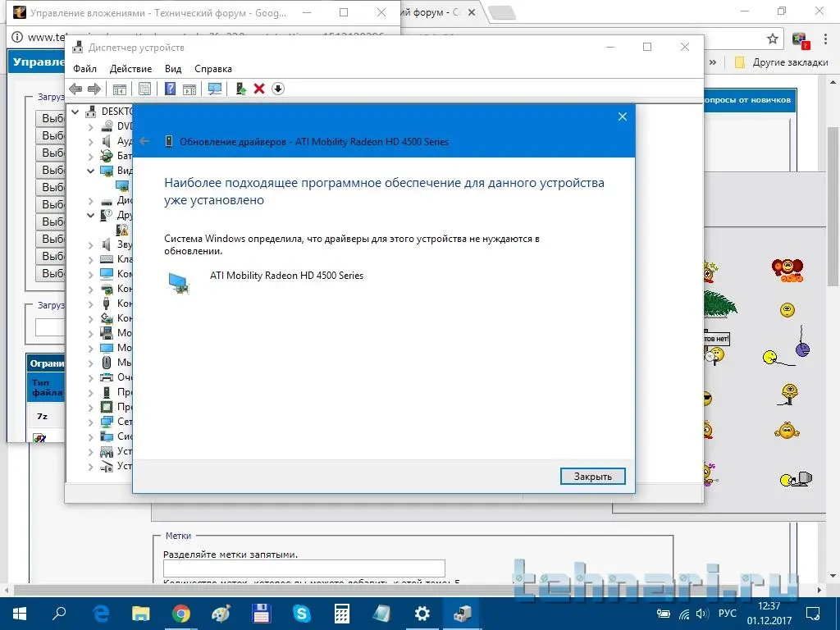Screen dimensions: 840x630
Task: Bookmark the page with the star icon
Action: coord(772,39)
